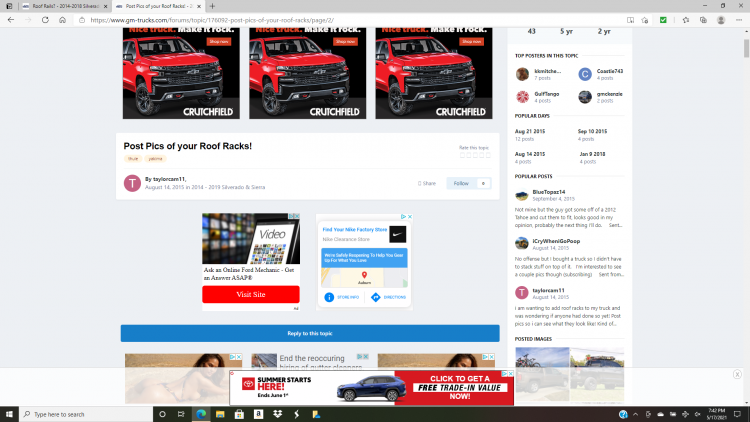Click DIRECTIONS in Nike ad
The height and width of the screenshot is (422, 750).
(x=389, y=297)
